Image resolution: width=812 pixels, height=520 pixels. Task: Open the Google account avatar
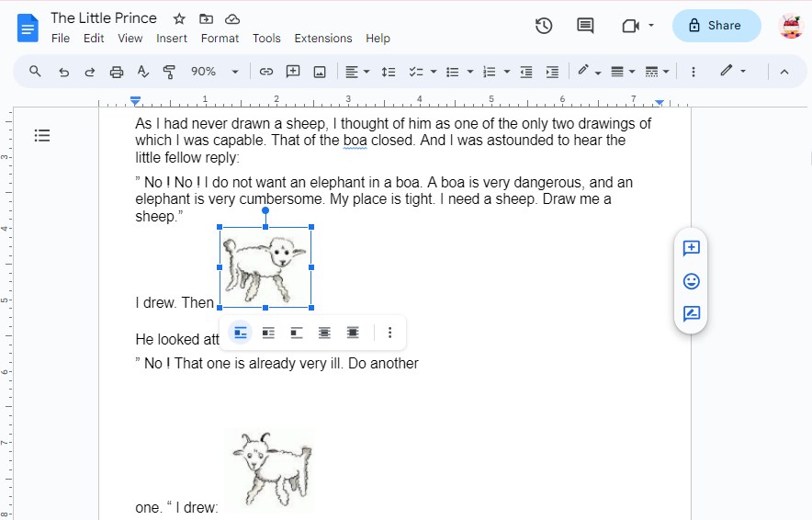790,26
